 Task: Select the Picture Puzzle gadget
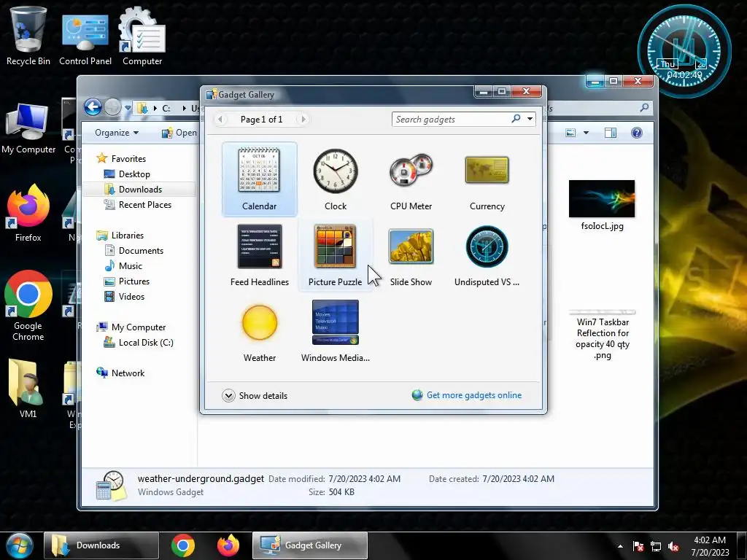[336, 255]
